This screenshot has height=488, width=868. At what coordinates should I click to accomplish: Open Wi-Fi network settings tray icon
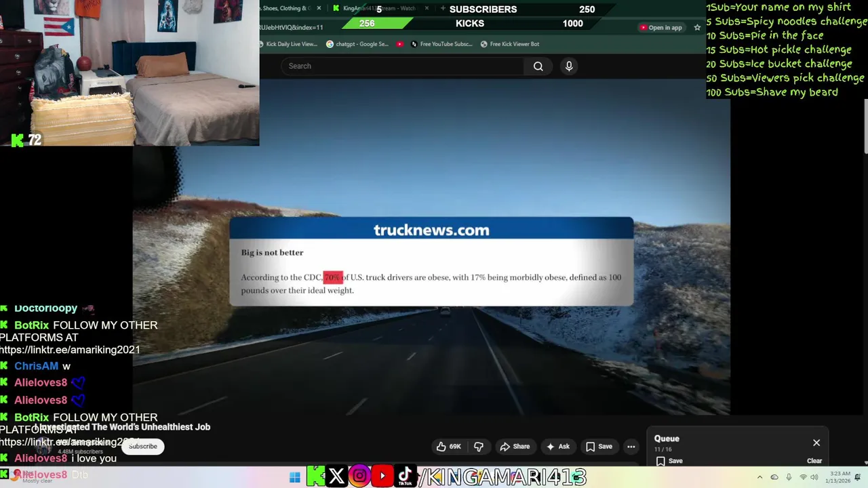(804, 477)
